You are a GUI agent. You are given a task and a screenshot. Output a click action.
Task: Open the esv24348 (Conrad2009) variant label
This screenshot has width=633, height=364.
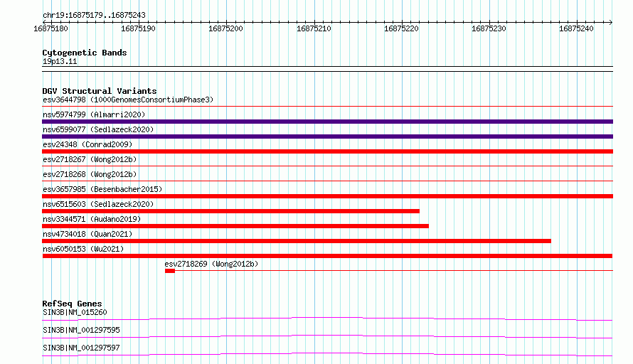(87, 144)
